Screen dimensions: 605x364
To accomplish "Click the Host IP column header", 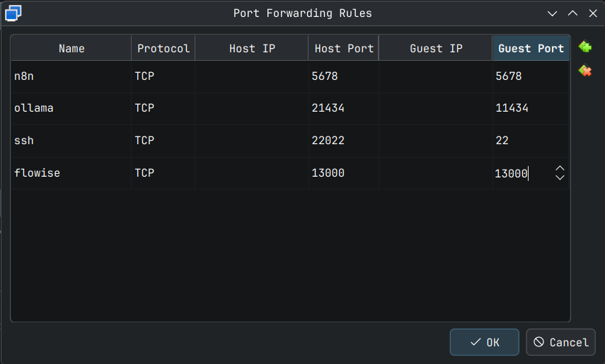I will (x=251, y=48).
